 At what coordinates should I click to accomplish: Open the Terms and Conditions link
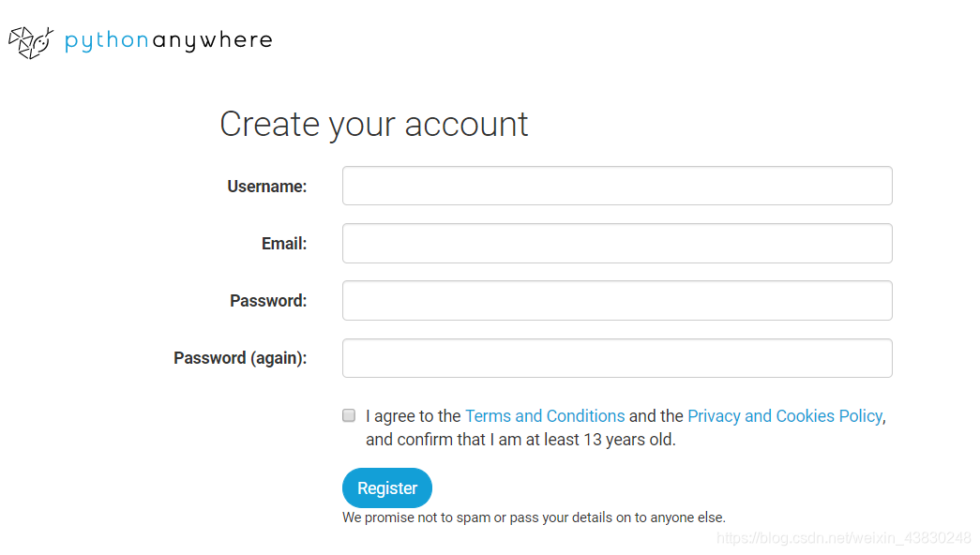click(x=545, y=416)
